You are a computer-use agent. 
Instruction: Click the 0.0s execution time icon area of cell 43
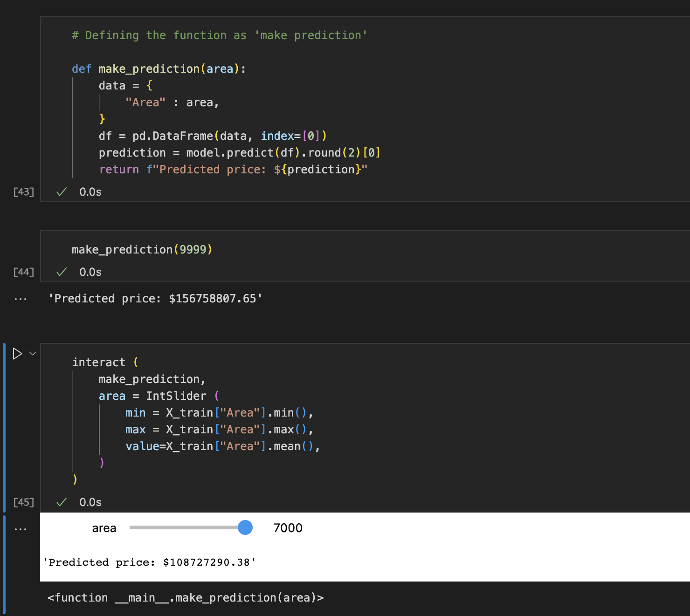pyautogui.click(x=90, y=192)
